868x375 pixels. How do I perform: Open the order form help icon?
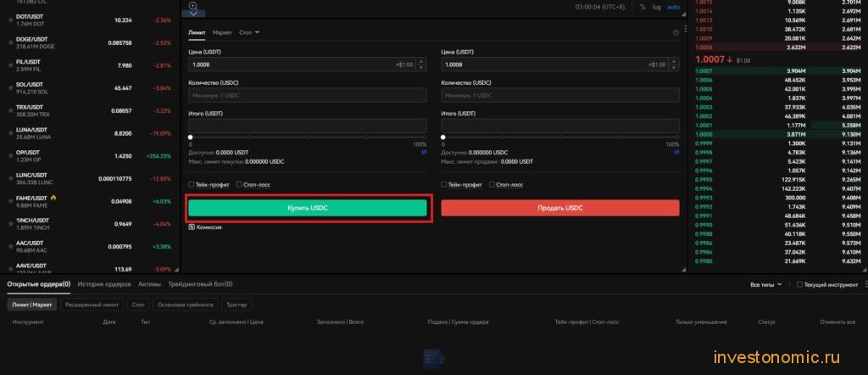(x=676, y=33)
